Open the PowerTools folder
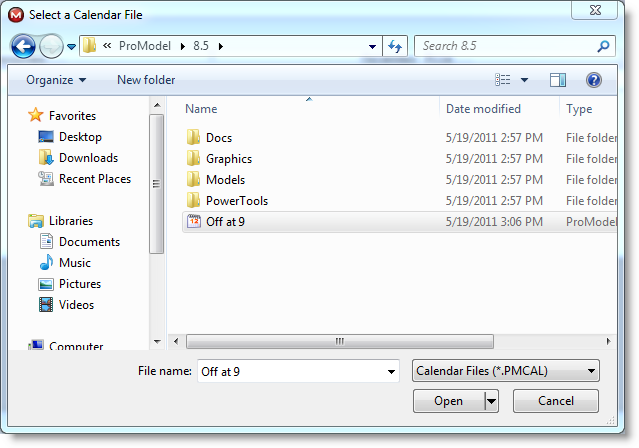This screenshot has width=639, height=448. tap(236, 201)
